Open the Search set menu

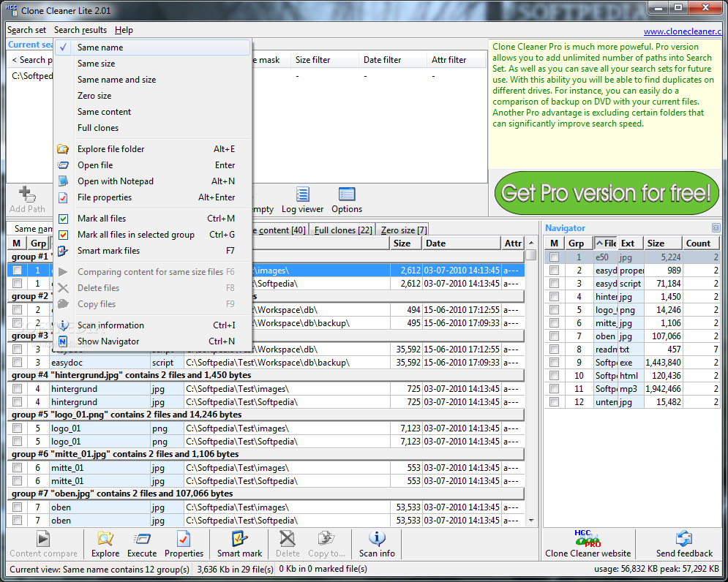point(27,30)
